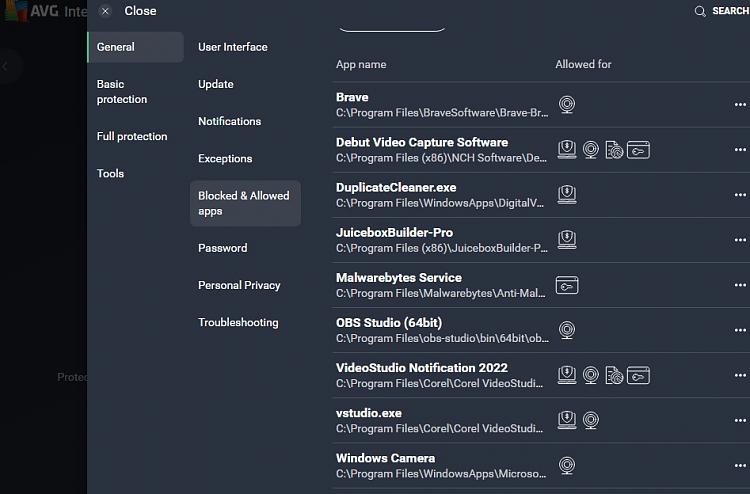Click the SEARCH text label
The image size is (750, 494).
[730, 11]
